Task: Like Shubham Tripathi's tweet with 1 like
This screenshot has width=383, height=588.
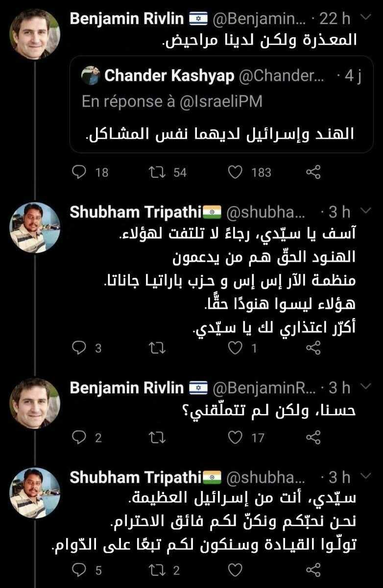Action: (237, 348)
